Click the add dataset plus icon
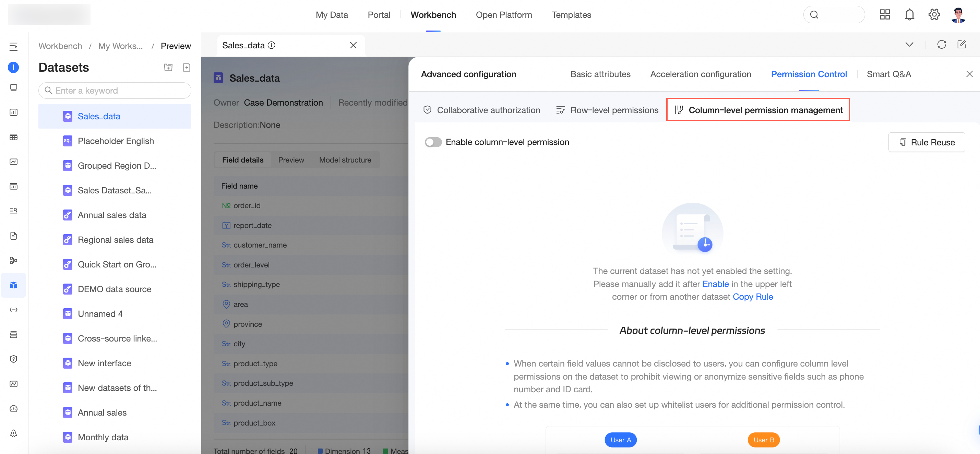This screenshot has width=980, height=454. [187, 67]
